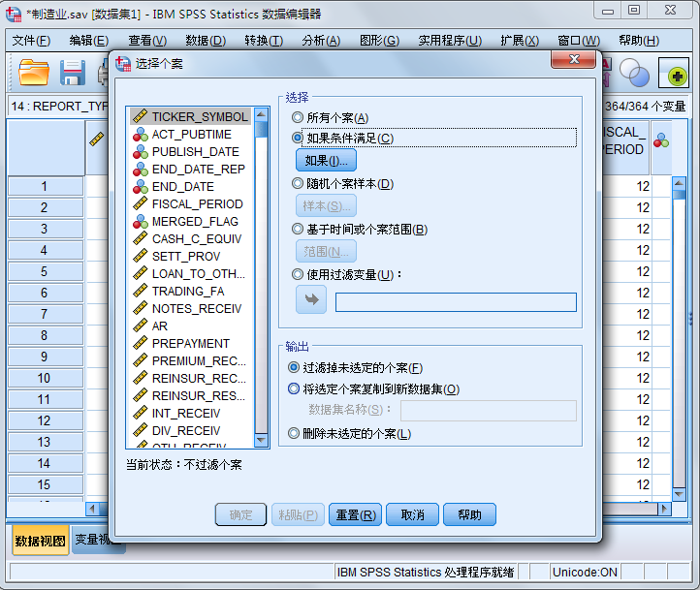This screenshot has height=590, width=700.
Task: Click the 'If' (如果...) button
Action: [326, 161]
